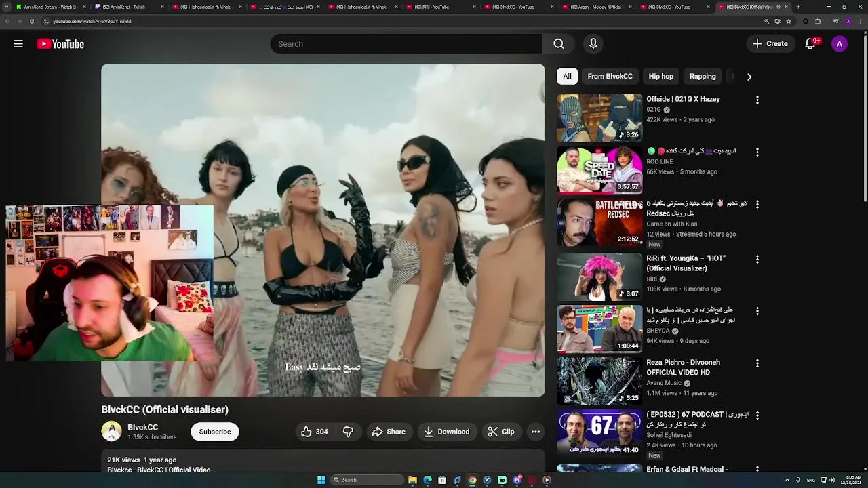This screenshot has height=488, width=868.
Task: Open options for ROO LINE video
Action: [x=757, y=152]
